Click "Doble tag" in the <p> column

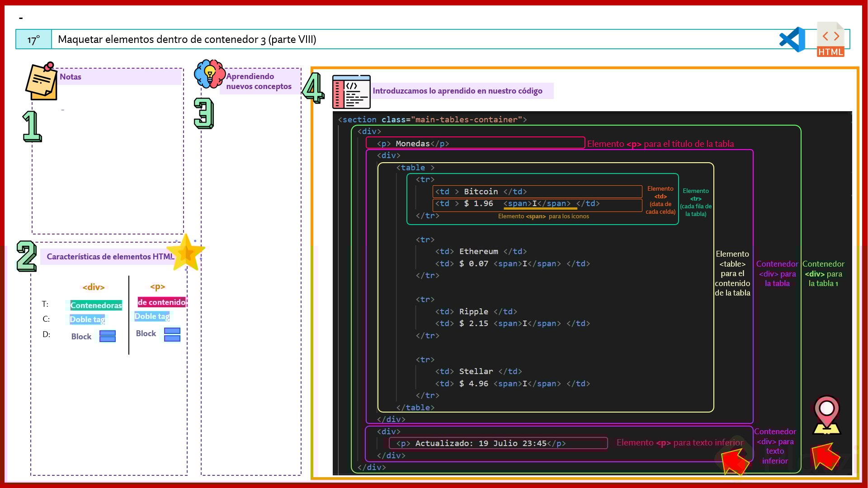pos(152,316)
